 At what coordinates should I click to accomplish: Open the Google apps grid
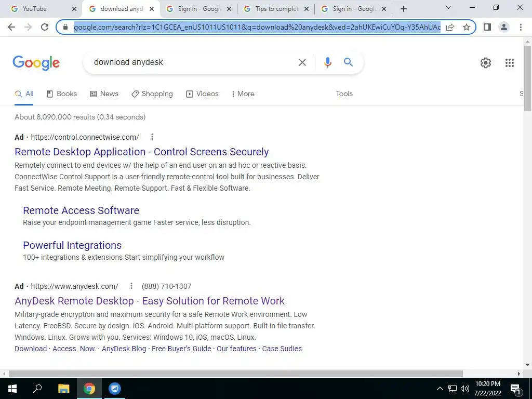pyautogui.click(x=510, y=63)
